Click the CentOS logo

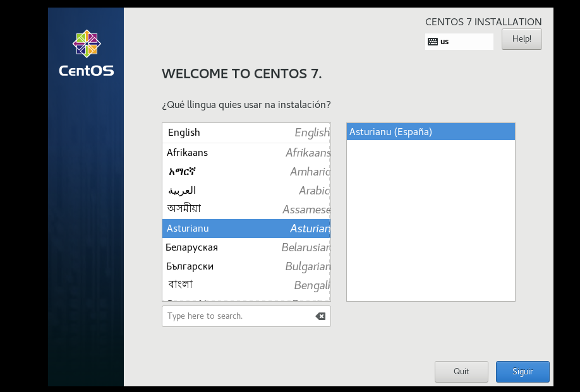point(87,53)
